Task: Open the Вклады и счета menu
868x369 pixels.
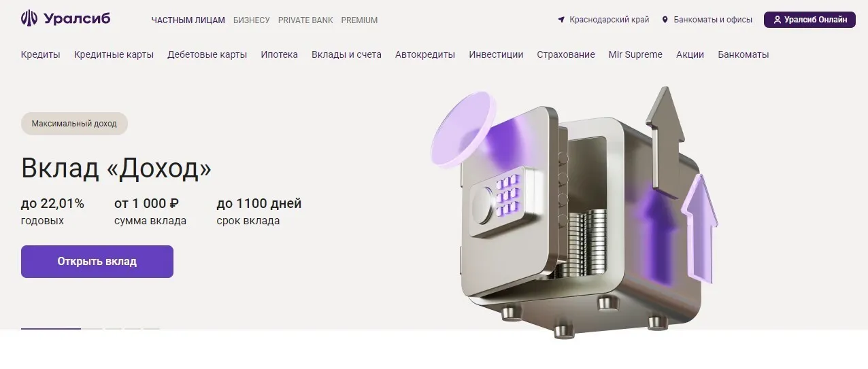Action: click(346, 54)
